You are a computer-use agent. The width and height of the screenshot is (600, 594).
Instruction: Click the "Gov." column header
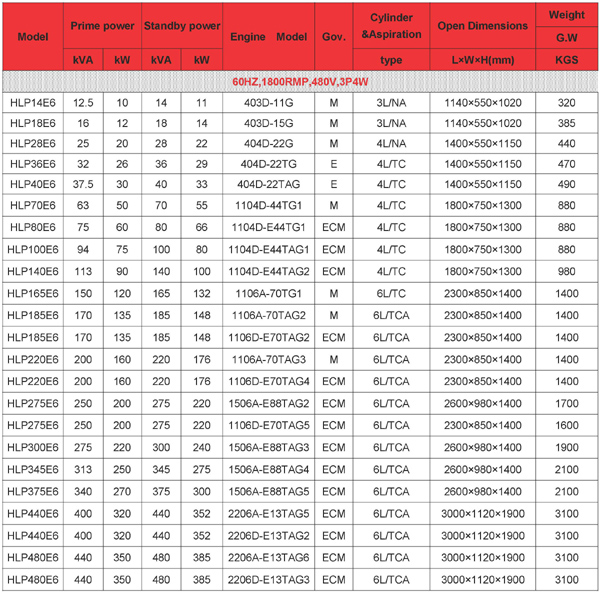(x=334, y=37)
